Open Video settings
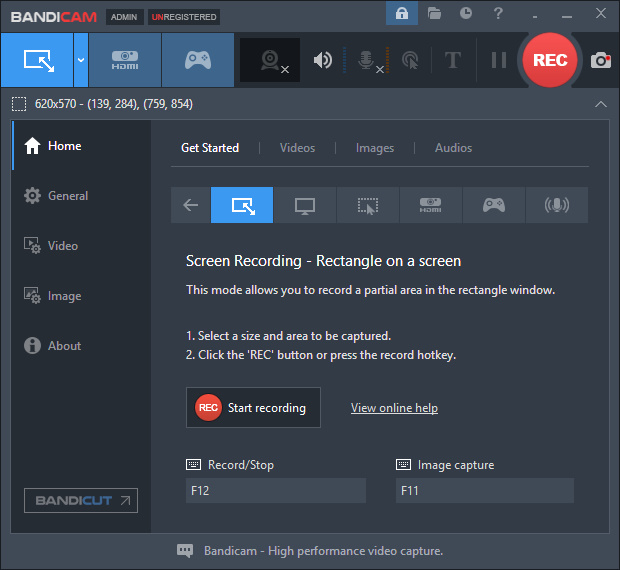 pos(81,245)
